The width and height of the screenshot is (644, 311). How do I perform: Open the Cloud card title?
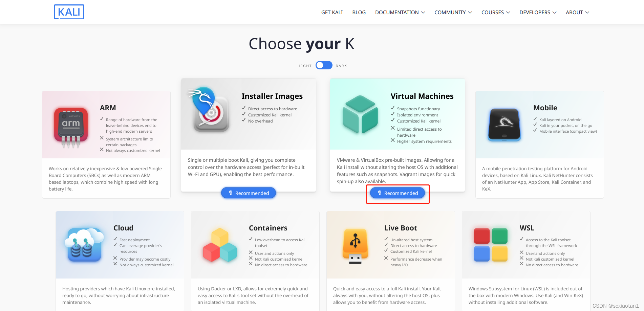click(123, 228)
